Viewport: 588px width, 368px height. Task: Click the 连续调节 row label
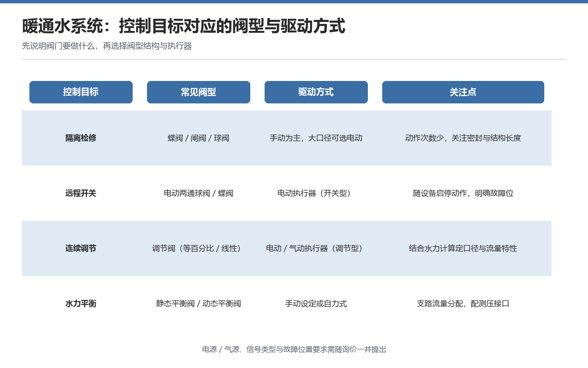click(81, 248)
